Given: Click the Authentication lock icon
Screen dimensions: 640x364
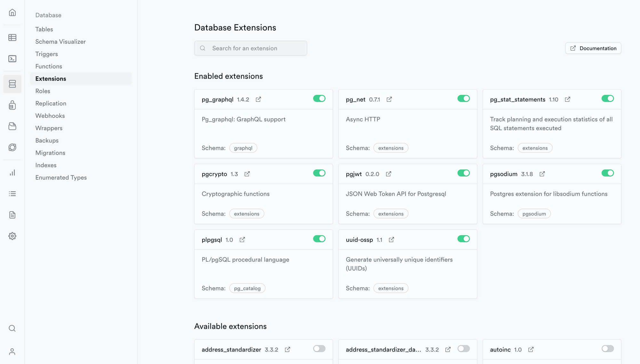Looking at the screenshot, I should click(x=12, y=105).
